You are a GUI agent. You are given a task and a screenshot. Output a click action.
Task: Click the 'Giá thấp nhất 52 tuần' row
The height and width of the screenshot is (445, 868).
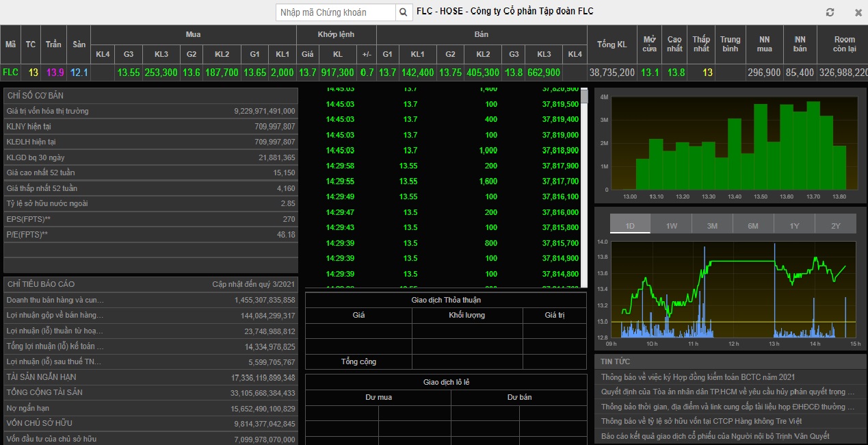pos(151,188)
